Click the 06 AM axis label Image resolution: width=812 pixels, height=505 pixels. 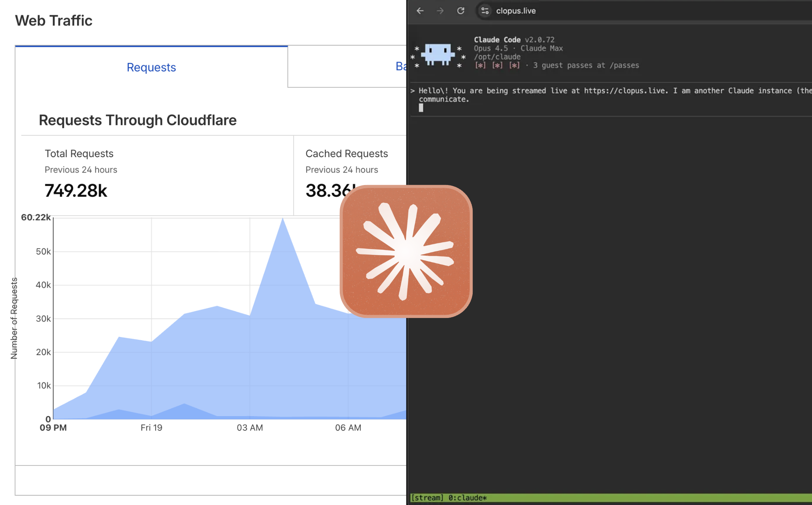click(348, 427)
